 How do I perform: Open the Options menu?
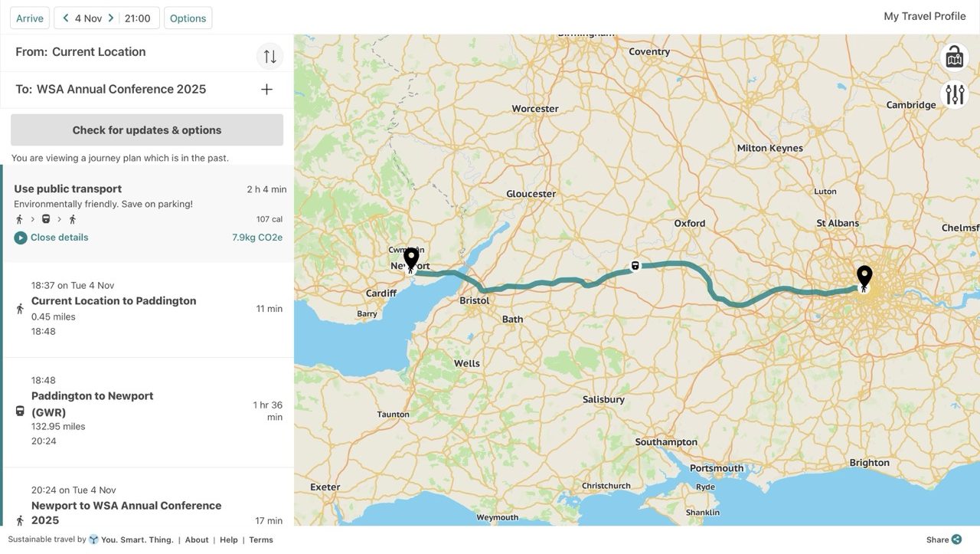coord(188,18)
